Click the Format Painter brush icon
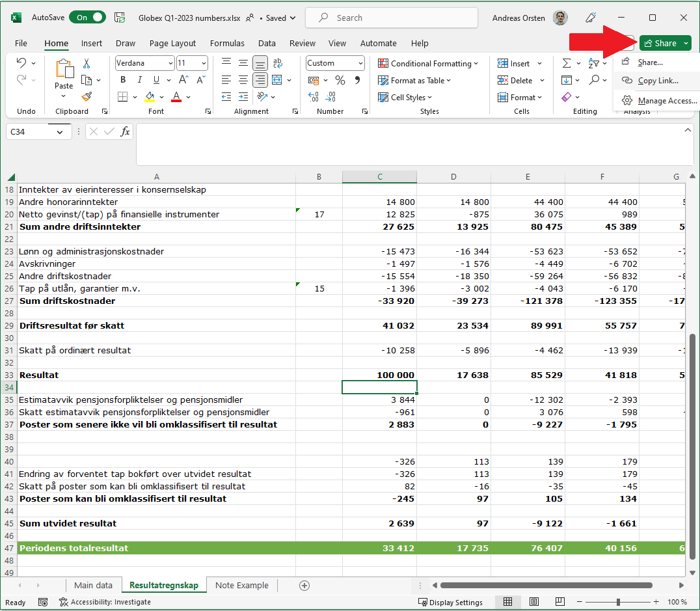Image resolution: width=700 pixels, height=611 pixels. coord(87,96)
